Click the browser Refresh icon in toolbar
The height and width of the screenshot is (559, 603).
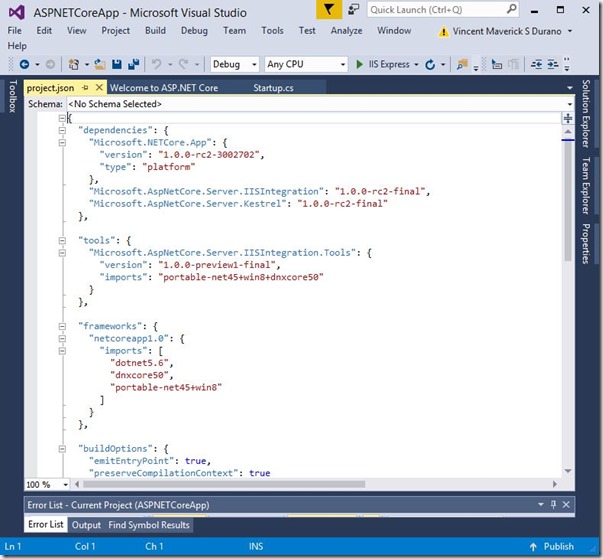(x=430, y=65)
